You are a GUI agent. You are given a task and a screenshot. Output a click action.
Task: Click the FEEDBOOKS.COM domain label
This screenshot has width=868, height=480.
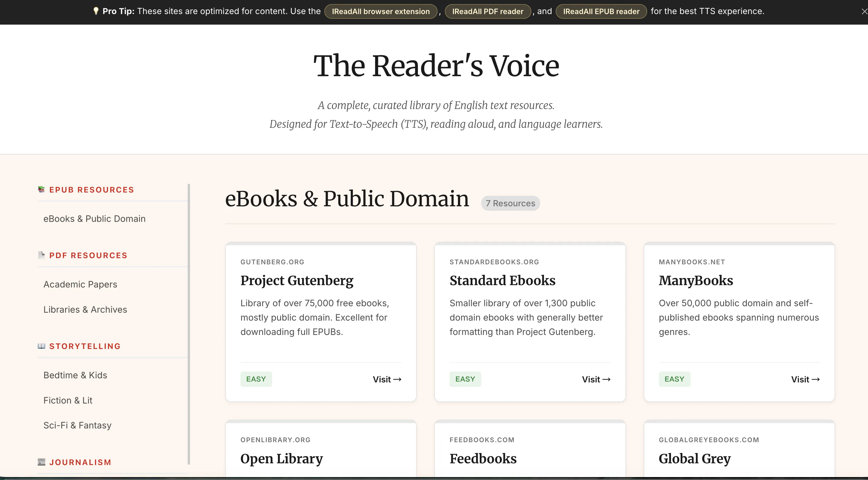pos(482,440)
